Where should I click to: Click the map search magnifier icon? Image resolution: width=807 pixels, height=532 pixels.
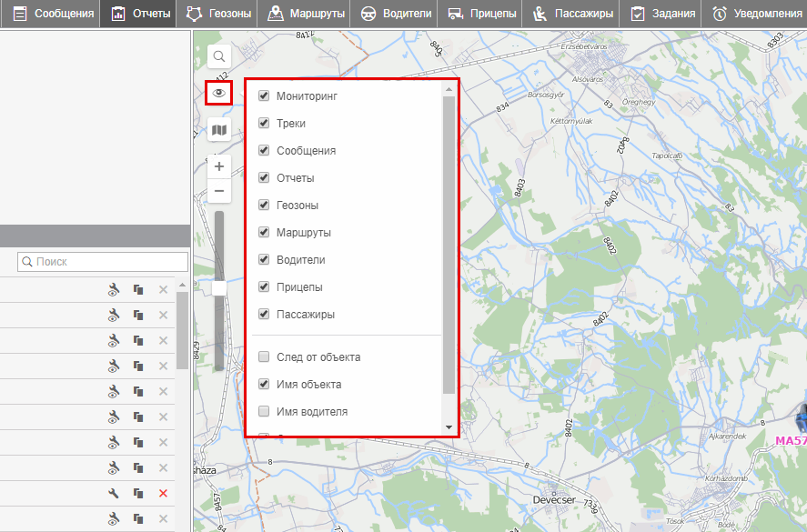click(x=219, y=56)
